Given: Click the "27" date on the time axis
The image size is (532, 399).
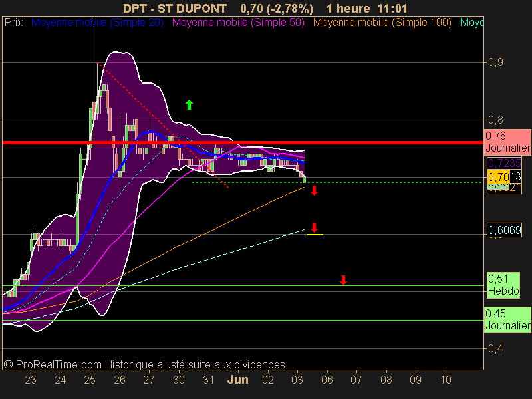Looking at the screenshot, I should [149, 380].
